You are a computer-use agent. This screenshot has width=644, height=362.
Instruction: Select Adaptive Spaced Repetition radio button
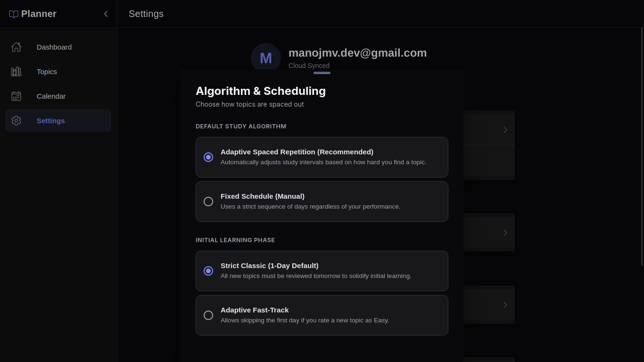coord(208,157)
